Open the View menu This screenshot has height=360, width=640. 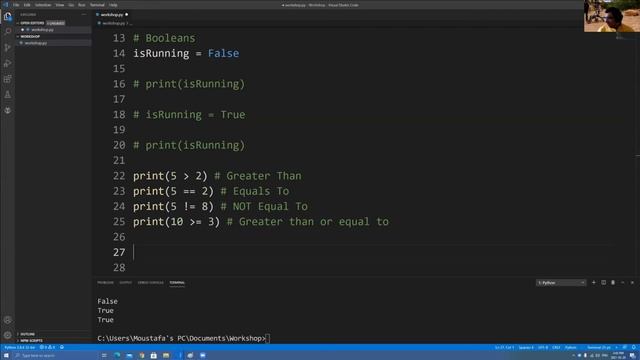coord(60,5)
